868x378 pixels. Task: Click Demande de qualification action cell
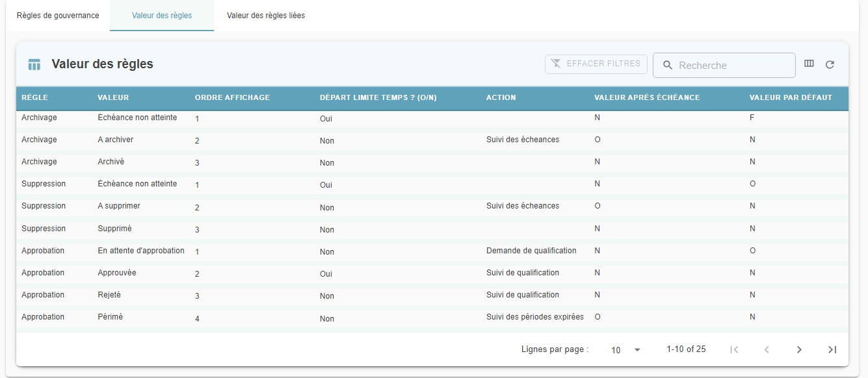click(531, 251)
